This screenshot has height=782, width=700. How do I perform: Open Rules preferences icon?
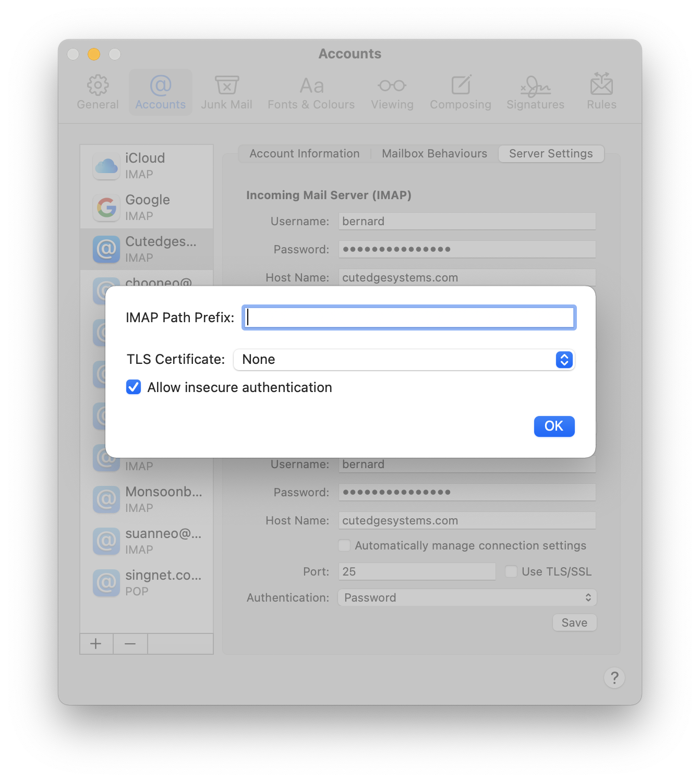[x=601, y=84]
